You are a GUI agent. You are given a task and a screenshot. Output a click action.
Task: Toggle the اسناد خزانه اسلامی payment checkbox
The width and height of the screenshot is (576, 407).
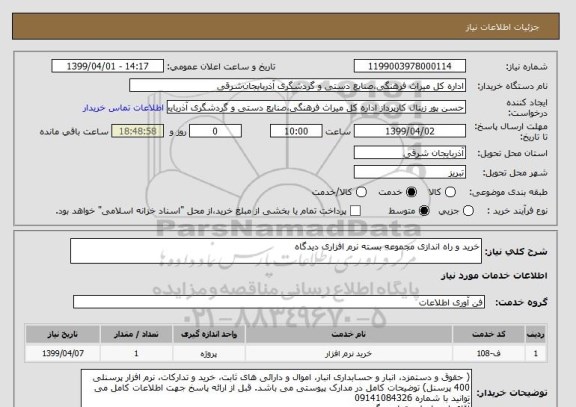tap(355, 211)
